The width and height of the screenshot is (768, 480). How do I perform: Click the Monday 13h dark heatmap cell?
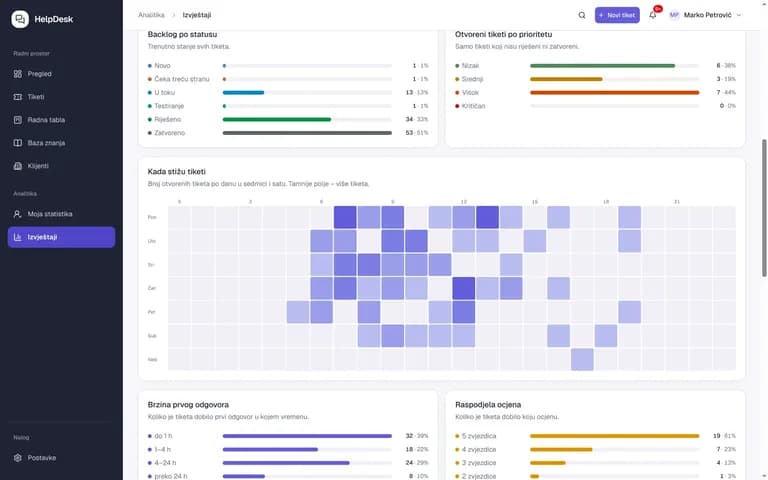pos(487,217)
